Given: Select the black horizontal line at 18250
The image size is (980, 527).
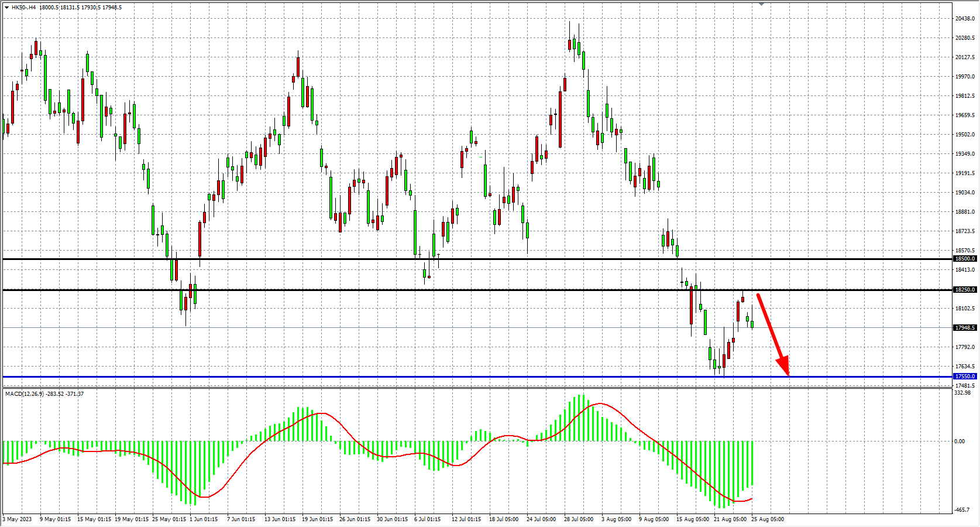Looking at the screenshot, I should [351, 290].
